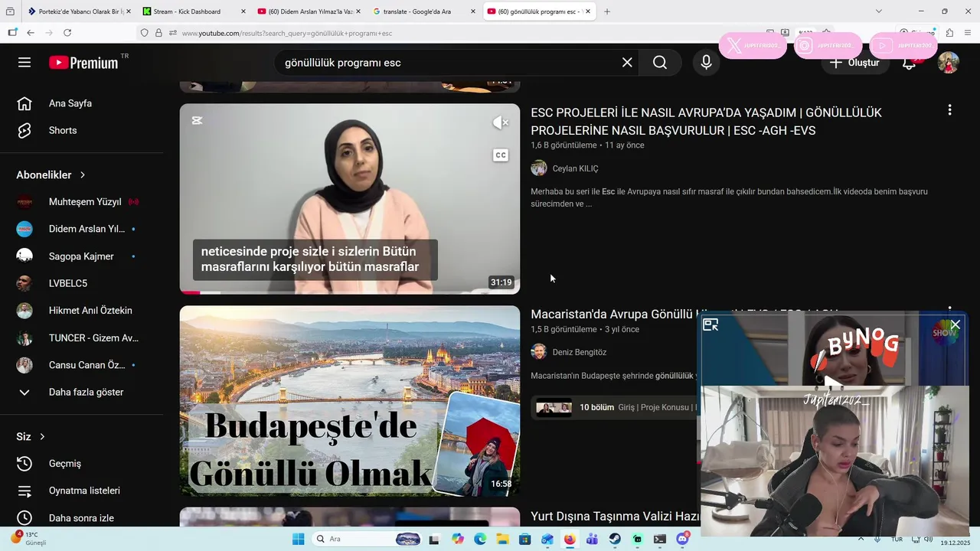The height and width of the screenshot is (551, 980).
Task: Expand the mini player to full
Action: (x=710, y=324)
